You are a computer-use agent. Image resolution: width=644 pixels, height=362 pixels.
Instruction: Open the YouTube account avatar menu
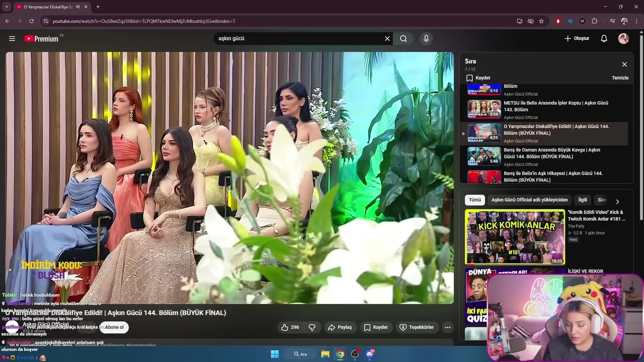coord(623,39)
